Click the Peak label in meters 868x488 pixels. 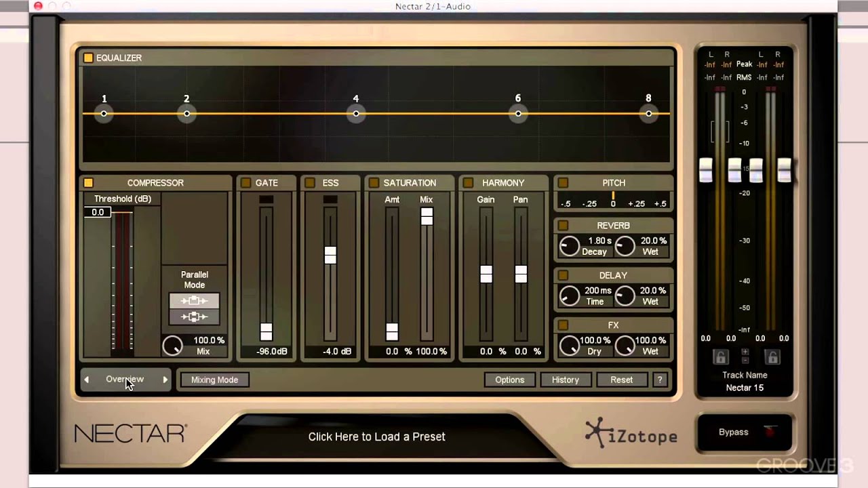744,64
